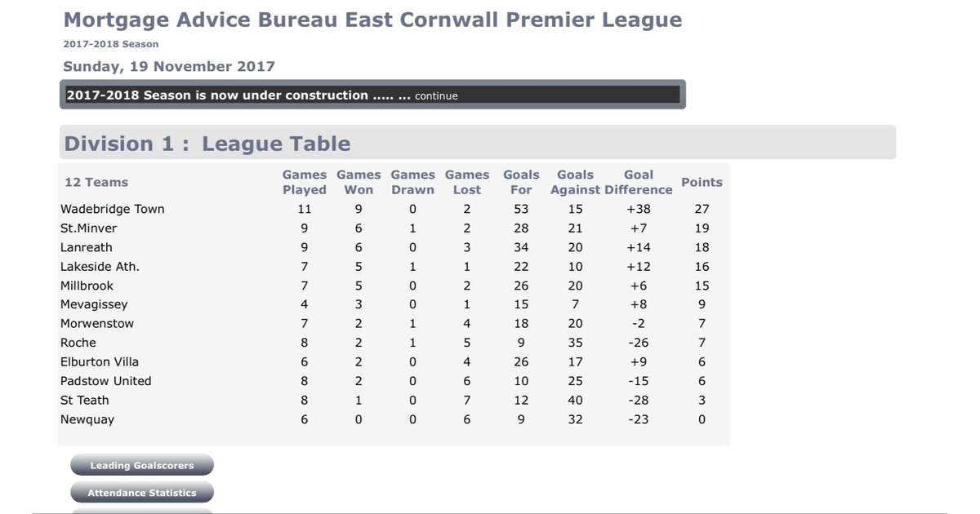Open the Attendance Statistics page
This screenshot has height=514, width=980.
(x=141, y=492)
